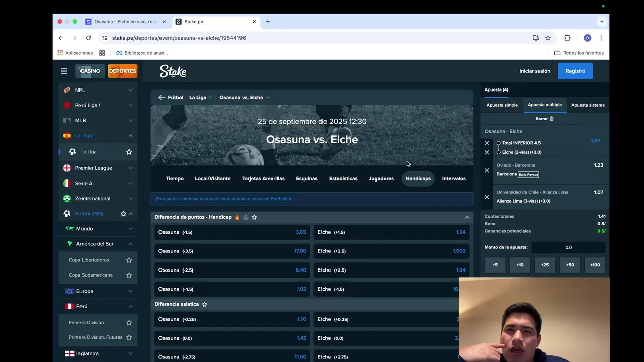Remove Elche (3-vías) (+3.0) selection
The image size is (644, 362).
pyautogui.click(x=487, y=152)
